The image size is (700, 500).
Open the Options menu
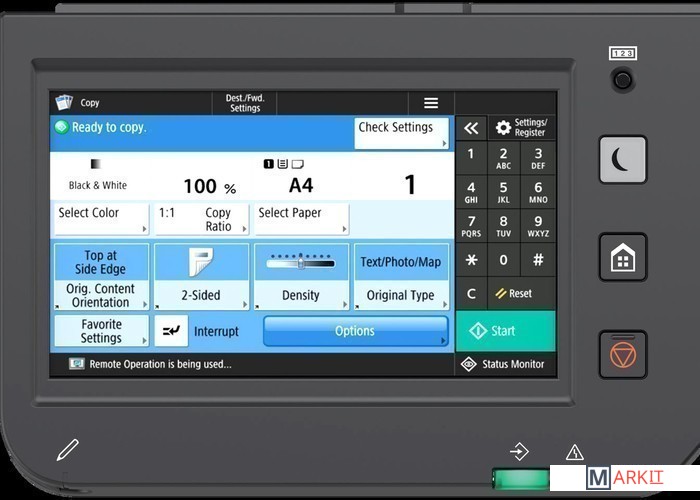355,331
